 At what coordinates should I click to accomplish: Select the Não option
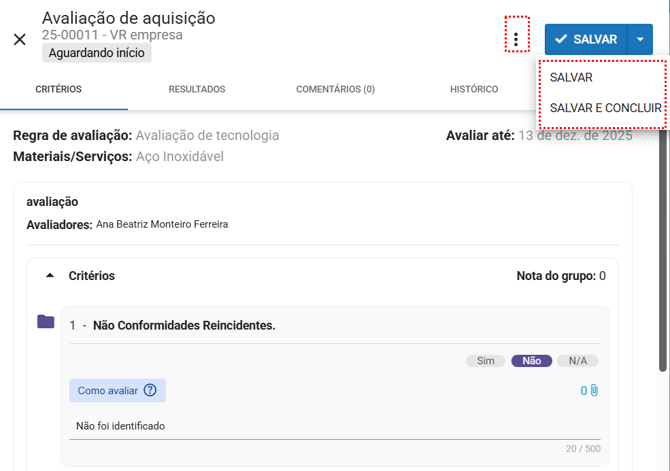[x=531, y=361]
